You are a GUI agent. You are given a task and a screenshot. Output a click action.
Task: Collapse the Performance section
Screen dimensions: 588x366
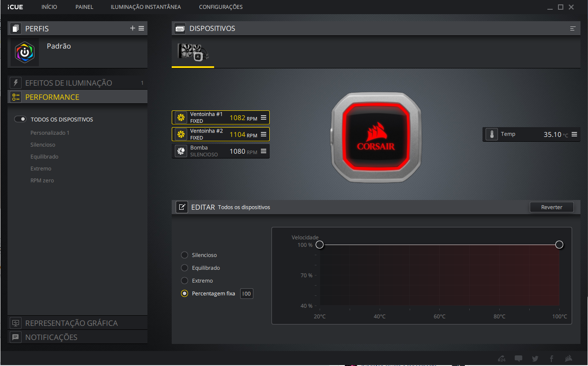[78, 97]
